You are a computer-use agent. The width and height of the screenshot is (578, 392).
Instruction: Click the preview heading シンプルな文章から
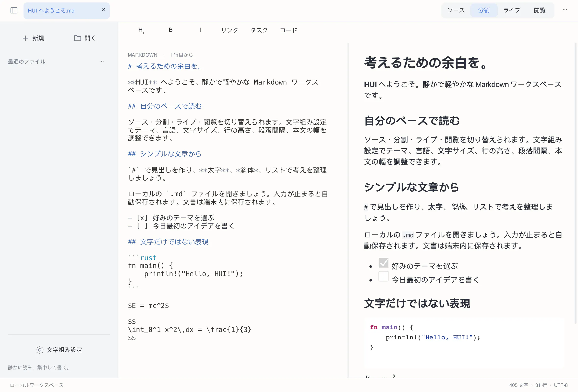[412, 187]
